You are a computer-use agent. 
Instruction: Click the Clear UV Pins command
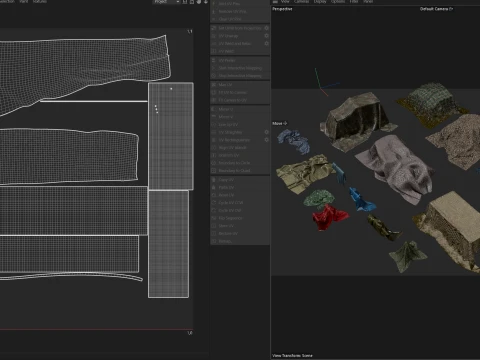230,19
